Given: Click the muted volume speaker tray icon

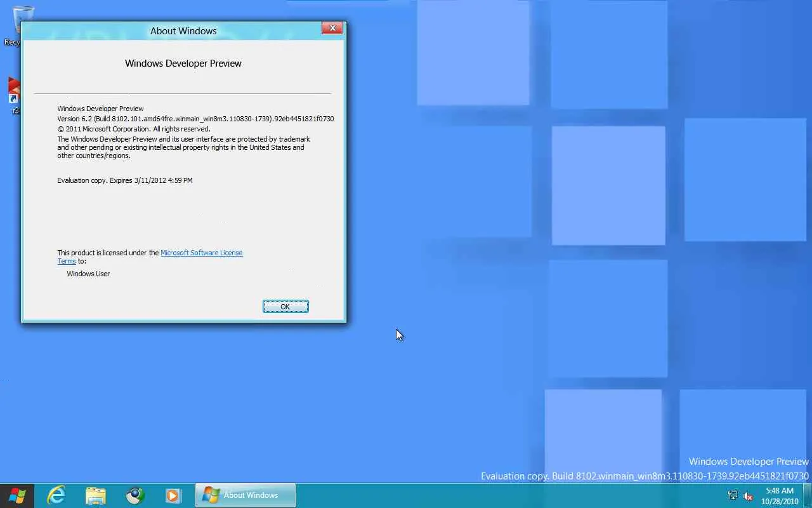Looking at the screenshot, I should click(x=749, y=496).
